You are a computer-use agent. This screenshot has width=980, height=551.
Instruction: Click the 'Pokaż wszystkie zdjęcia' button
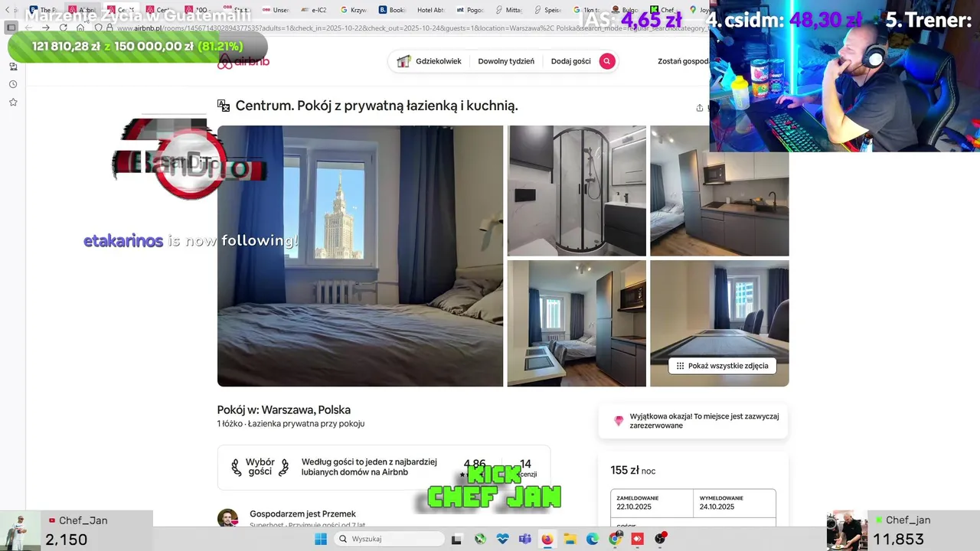pyautogui.click(x=722, y=366)
